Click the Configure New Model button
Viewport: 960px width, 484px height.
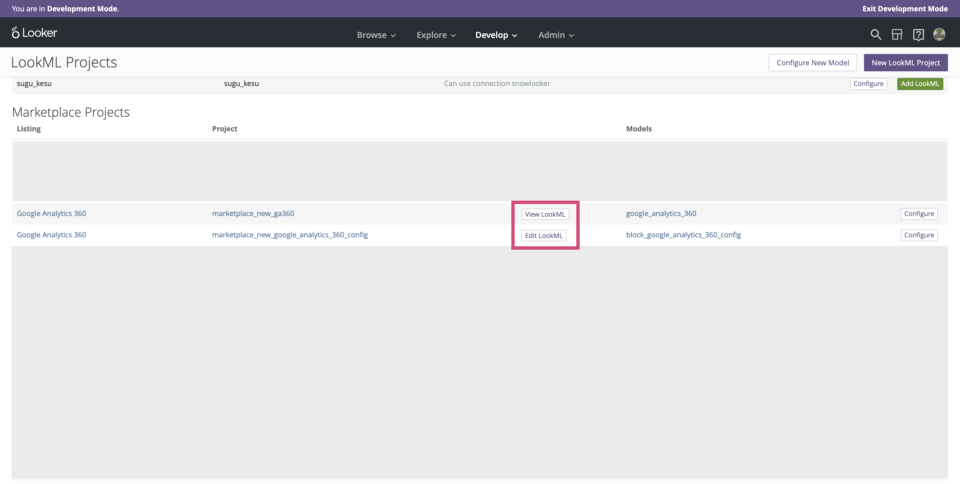click(x=812, y=62)
